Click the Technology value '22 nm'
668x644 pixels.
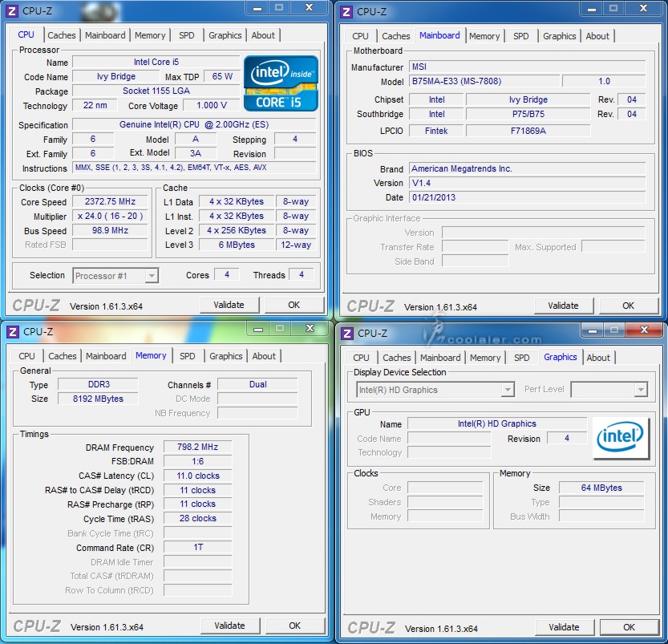95,105
